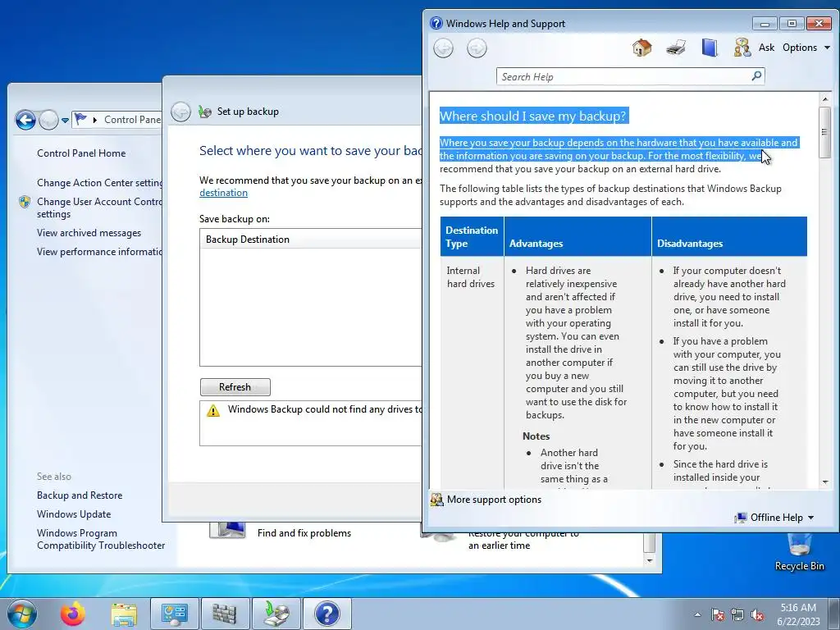840x630 pixels.
Task: Switch to Control Panel taskbar button
Action: (174, 614)
